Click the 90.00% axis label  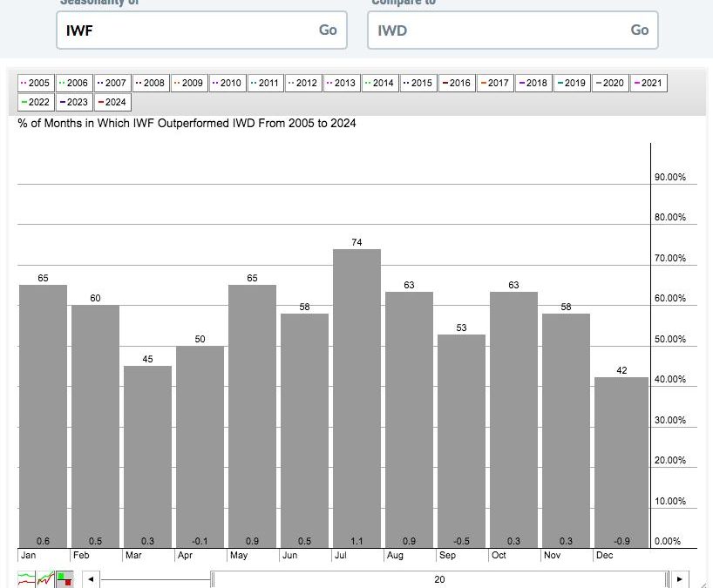tap(669, 177)
